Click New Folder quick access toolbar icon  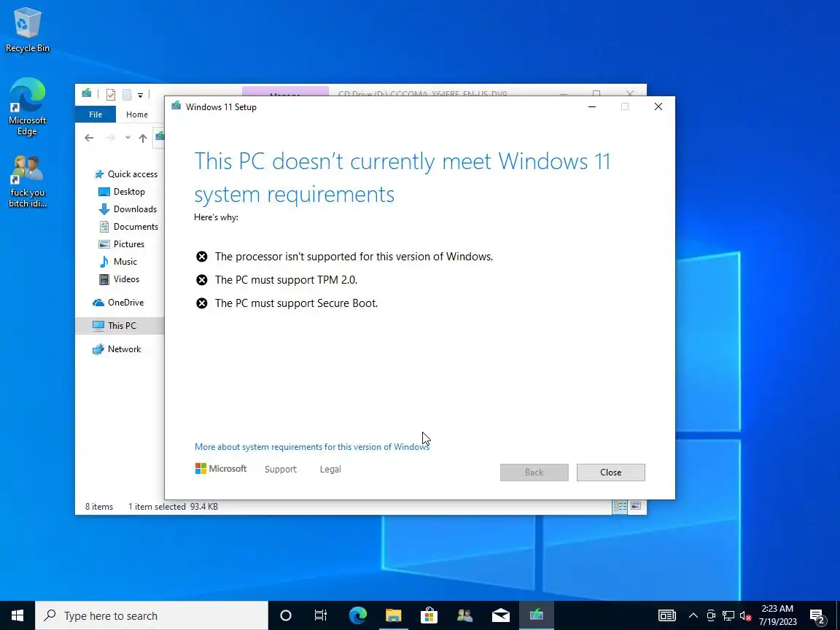tap(126, 95)
